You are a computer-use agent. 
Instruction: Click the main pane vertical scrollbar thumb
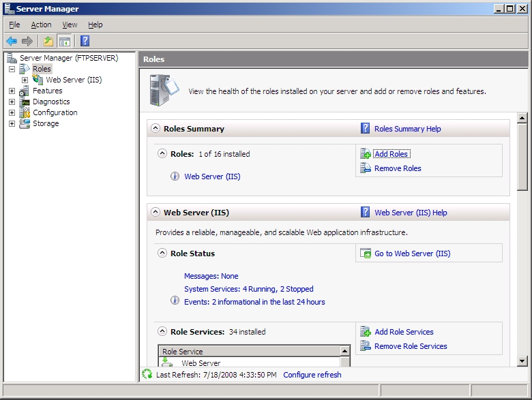pos(522,157)
